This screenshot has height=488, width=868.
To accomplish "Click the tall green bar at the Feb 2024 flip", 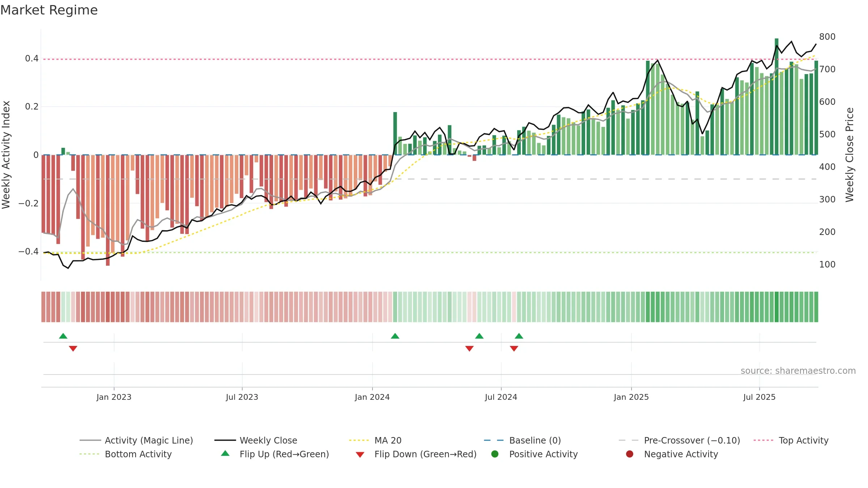I will point(395,133).
